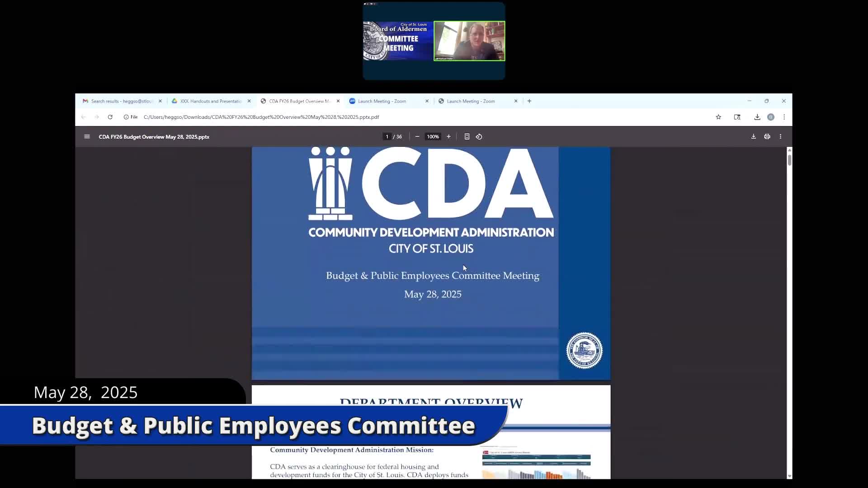Go back to previous page

(x=84, y=117)
